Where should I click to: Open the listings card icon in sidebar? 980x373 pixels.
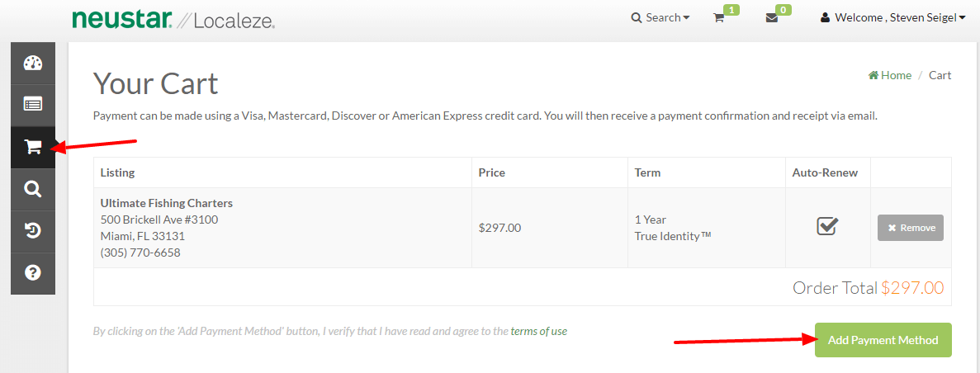coord(32,105)
